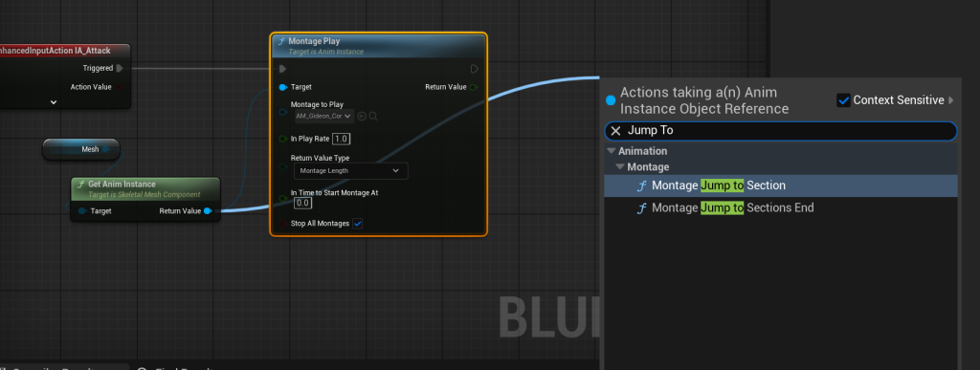Click the Mesh variable output pin
This screenshot has width=980, height=370.
(x=105, y=149)
